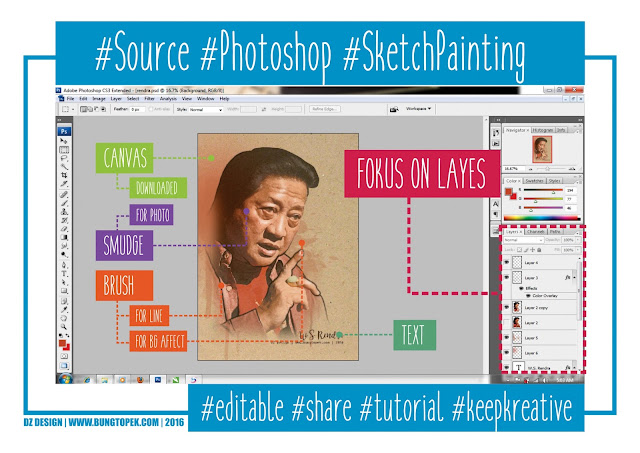Change screen mode at toolbox bottom

(64, 365)
